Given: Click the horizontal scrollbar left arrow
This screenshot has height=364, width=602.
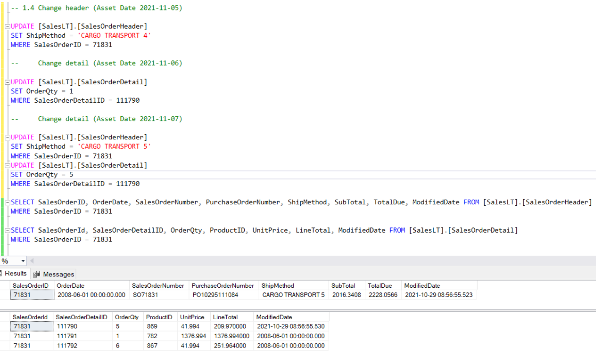Looking at the screenshot, I should coord(32,261).
